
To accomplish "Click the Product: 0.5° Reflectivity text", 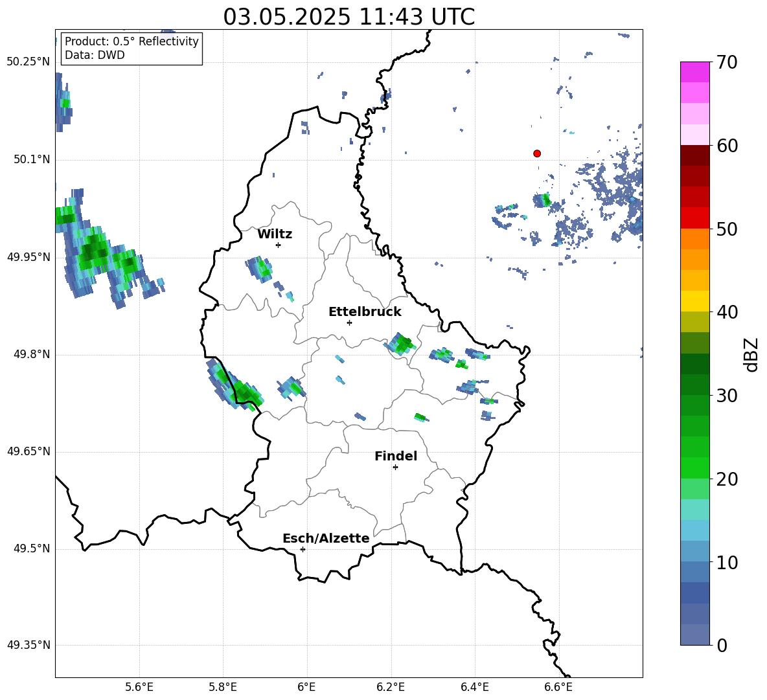I will pyautogui.click(x=132, y=41).
